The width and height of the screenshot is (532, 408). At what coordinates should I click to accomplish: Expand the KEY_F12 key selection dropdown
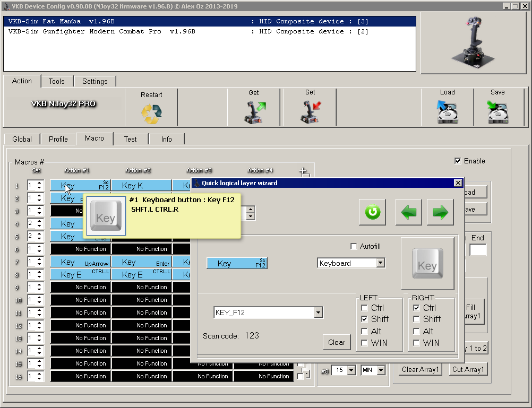tap(318, 312)
